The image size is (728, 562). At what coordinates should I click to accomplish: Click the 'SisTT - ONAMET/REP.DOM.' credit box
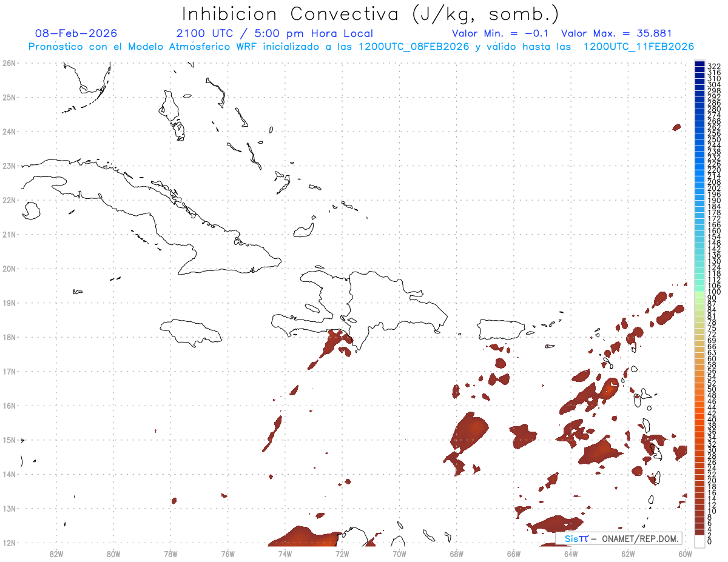point(619,538)
